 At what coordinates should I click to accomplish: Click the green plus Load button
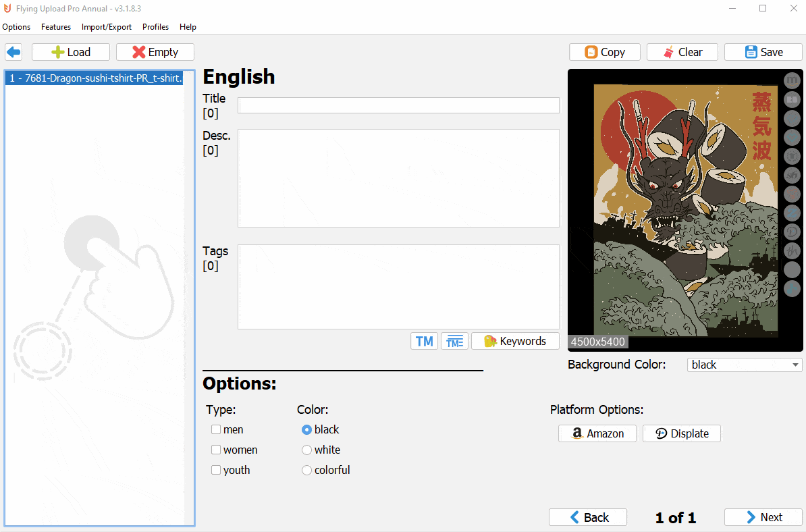pyautogui.click(x=71, y=52)
